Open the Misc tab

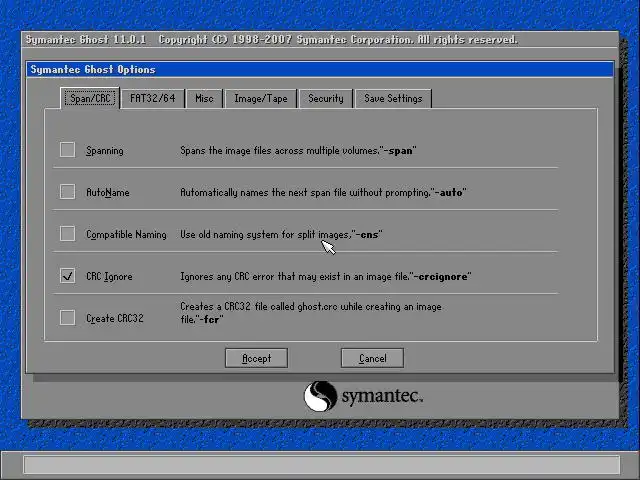(204, 98)
